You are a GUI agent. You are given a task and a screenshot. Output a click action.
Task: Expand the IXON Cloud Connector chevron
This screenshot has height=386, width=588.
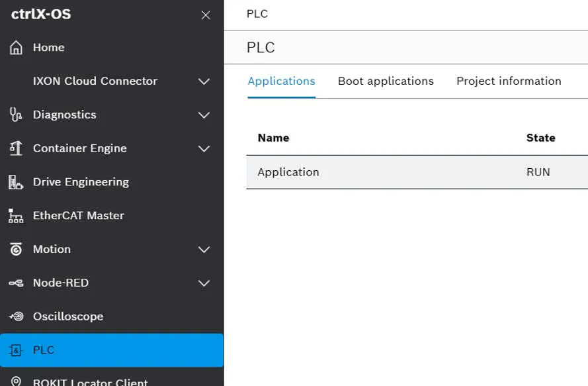pyautogui.click(x=204, y=81)
